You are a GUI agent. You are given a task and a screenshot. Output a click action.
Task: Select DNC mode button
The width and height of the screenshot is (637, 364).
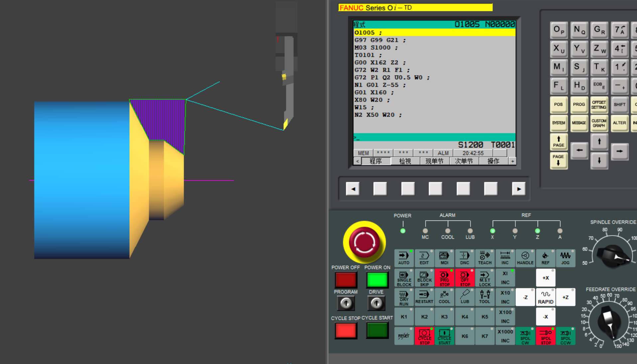465,258
